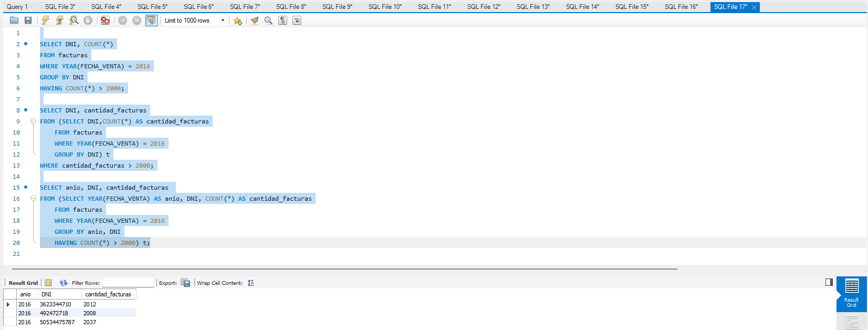Go to the SQL File 6 tab

tap(198, 7)
